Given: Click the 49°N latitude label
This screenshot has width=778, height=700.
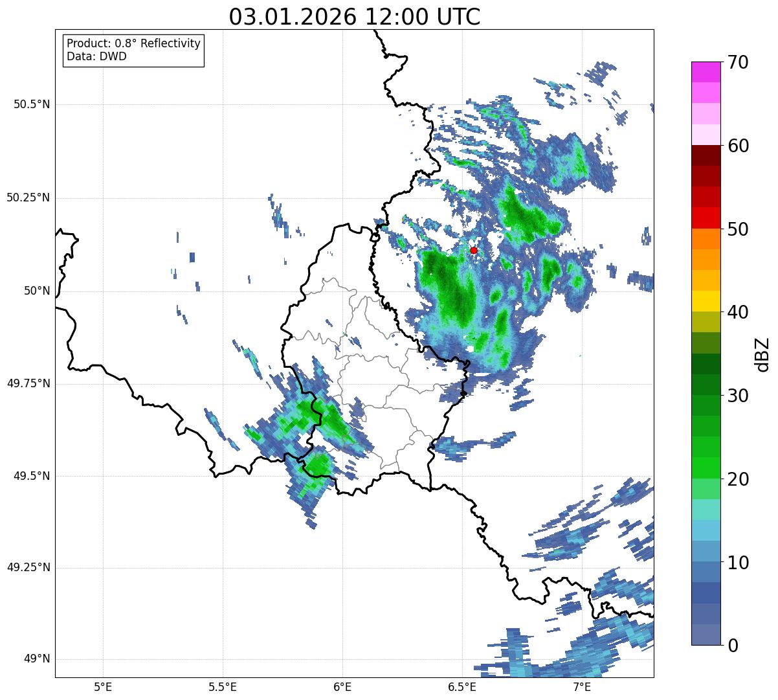Looking at the screenshot, I should (37, 659).
